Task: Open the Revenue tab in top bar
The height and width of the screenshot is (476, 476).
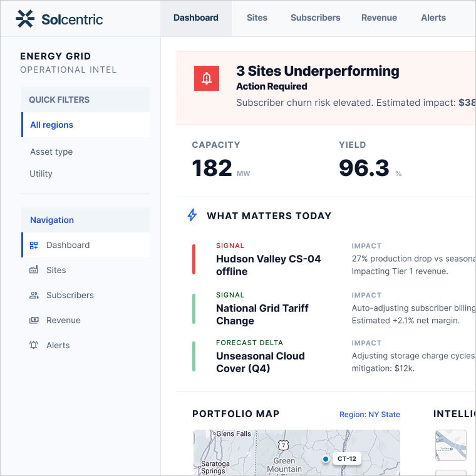Action: point(379,18)
